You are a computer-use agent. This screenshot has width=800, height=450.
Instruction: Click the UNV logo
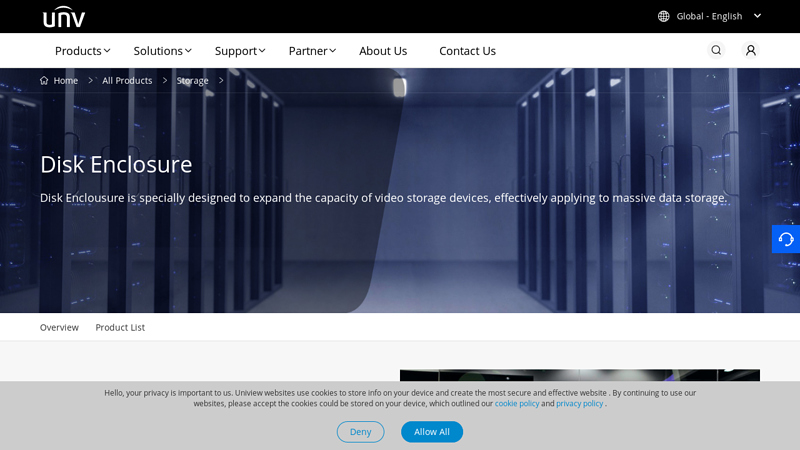click(x=63, y=17)
